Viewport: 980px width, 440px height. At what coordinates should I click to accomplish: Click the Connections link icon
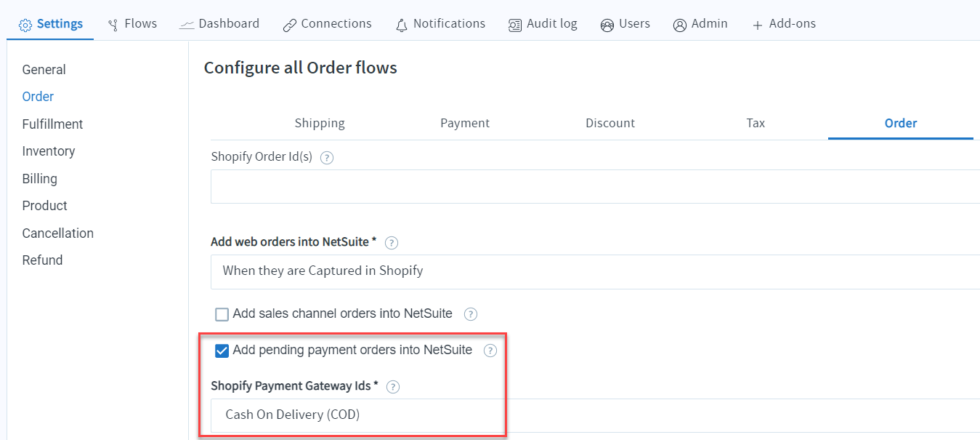[x=290, y=25]
